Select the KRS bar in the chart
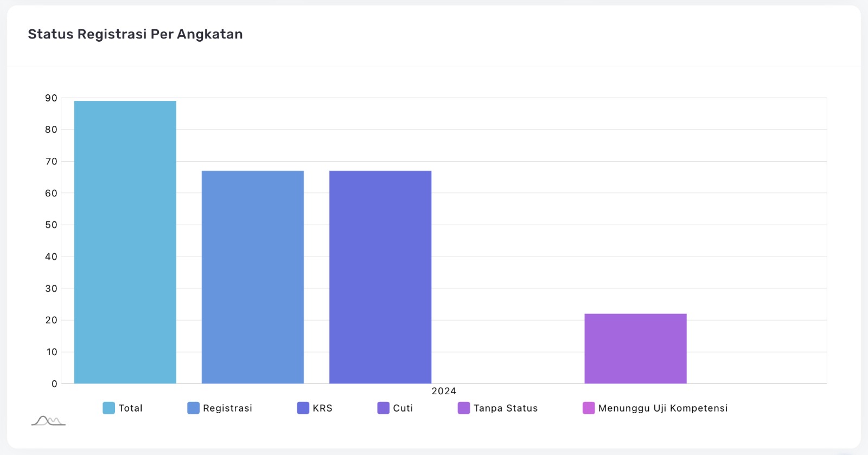The height and width of the screenshot is (455, 868). [380, 277]
